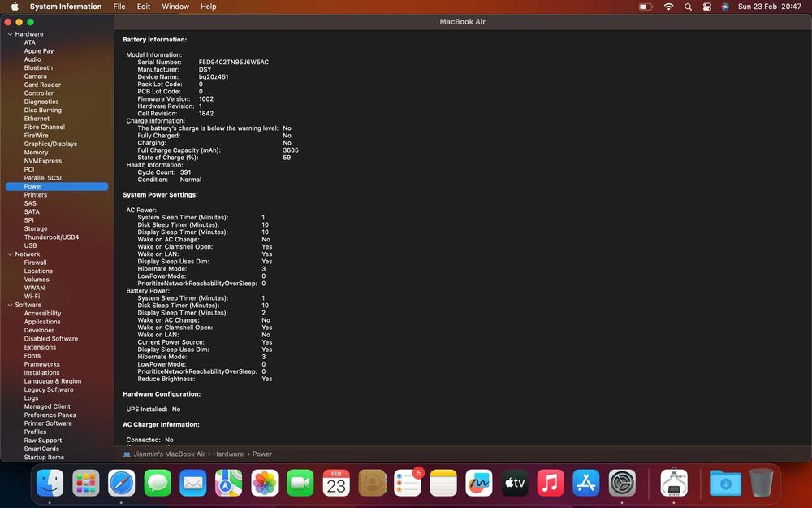Open FaceTime from the Dock
812x508 pixels.
300,483
